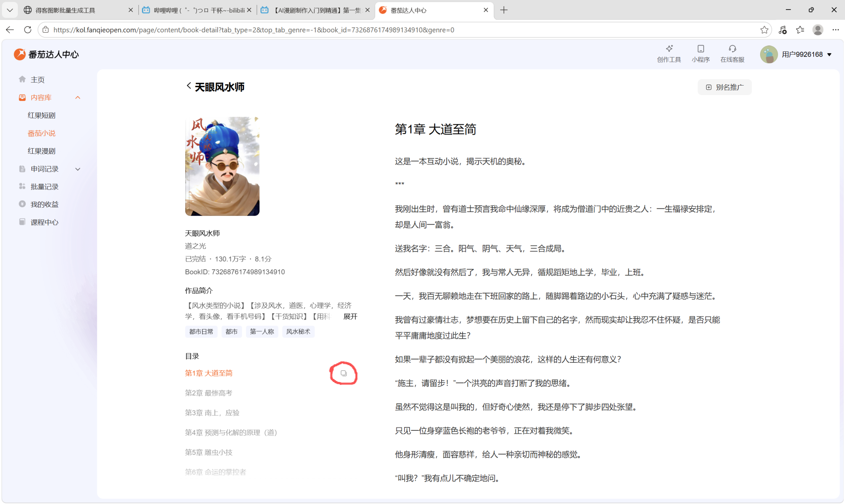
Task: Click the 番茄达人中心 logo
Action: 46,54
